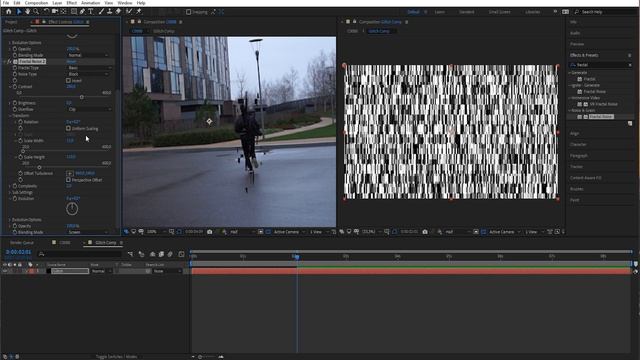Open the Preview panel
This screenshot has width=640, height=360.
577,44
